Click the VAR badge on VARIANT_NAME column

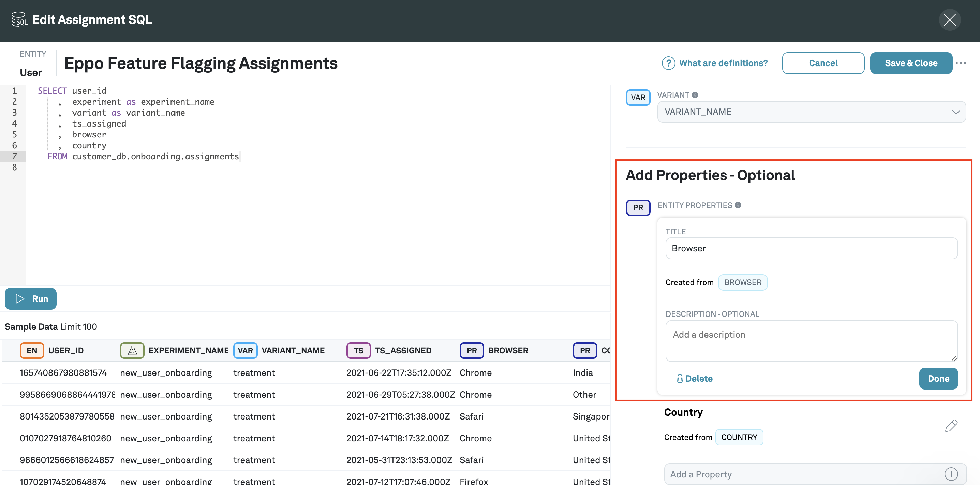tap(245, 350)
